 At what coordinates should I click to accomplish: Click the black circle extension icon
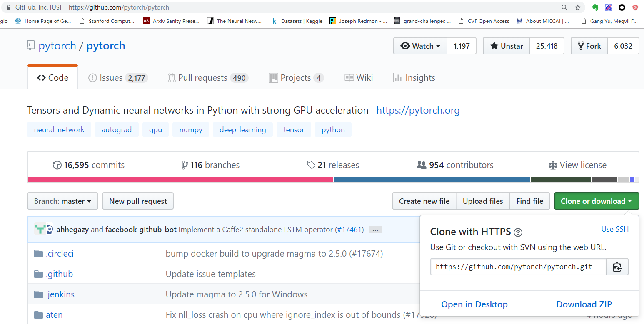click(622, 7)
